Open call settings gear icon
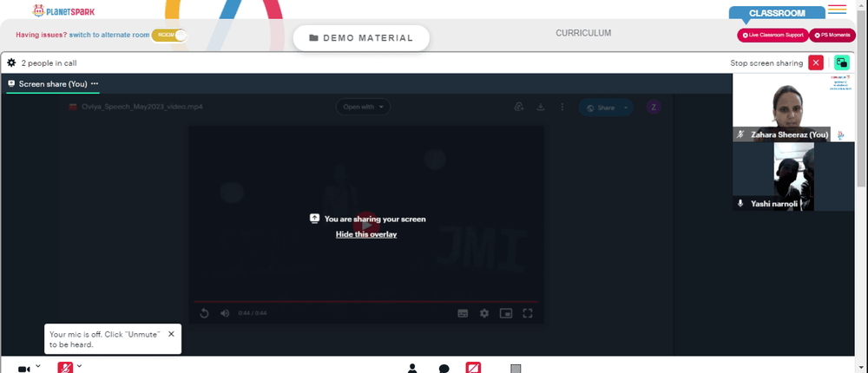 point(11,62)
